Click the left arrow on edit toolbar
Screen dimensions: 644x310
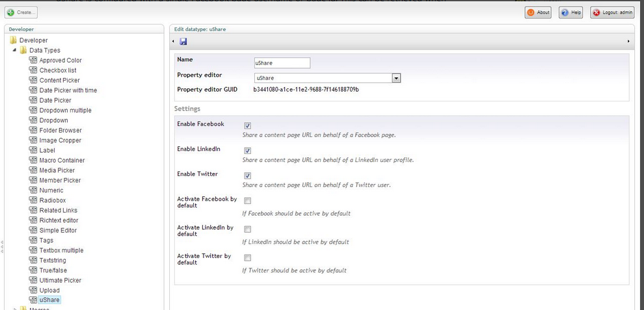click(x=173, y=42)
